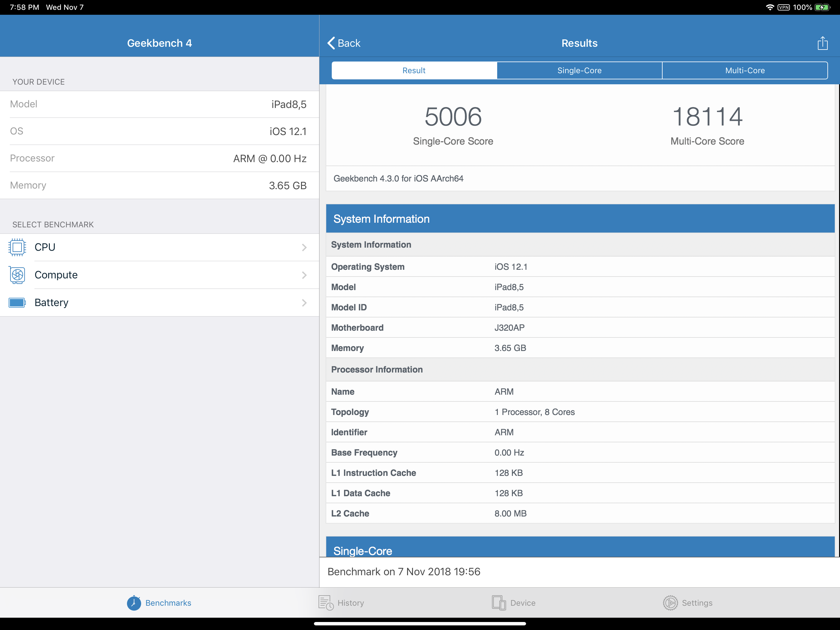
Task: Open the History tab label
Action: 351,603
